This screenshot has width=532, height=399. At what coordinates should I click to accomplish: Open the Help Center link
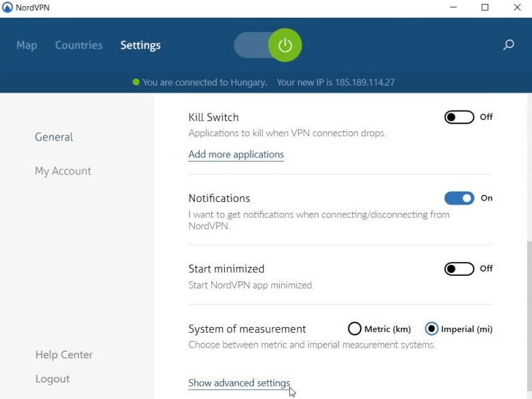[64, 355]
